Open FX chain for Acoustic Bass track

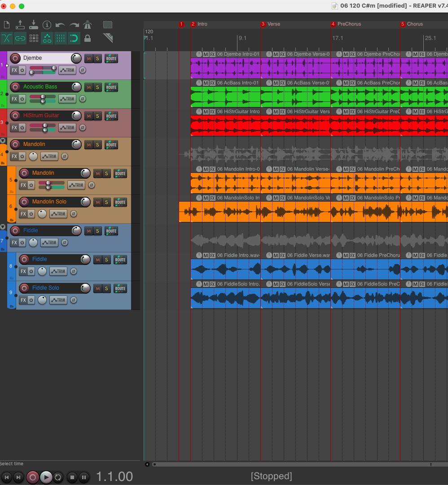(14, 99)
